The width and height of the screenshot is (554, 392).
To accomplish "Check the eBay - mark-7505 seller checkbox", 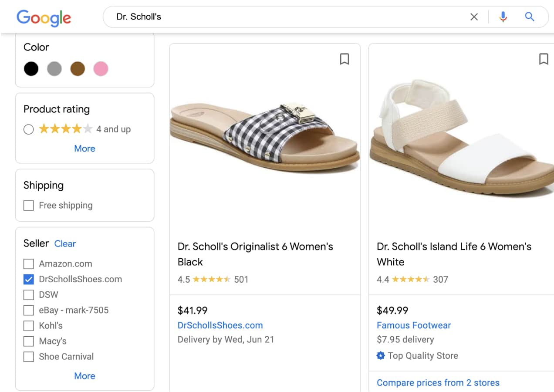I will click(x=28, y=310).
